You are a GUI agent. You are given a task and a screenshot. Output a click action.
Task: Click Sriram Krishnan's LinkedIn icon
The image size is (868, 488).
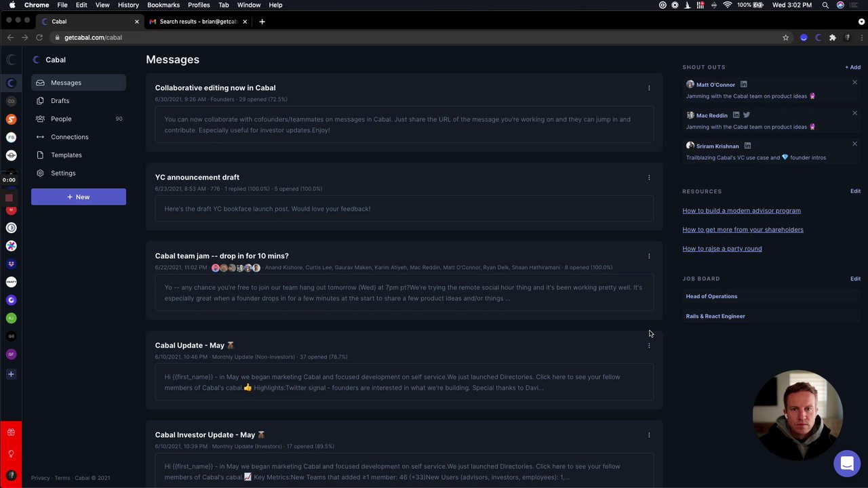(x=747, y=146)
